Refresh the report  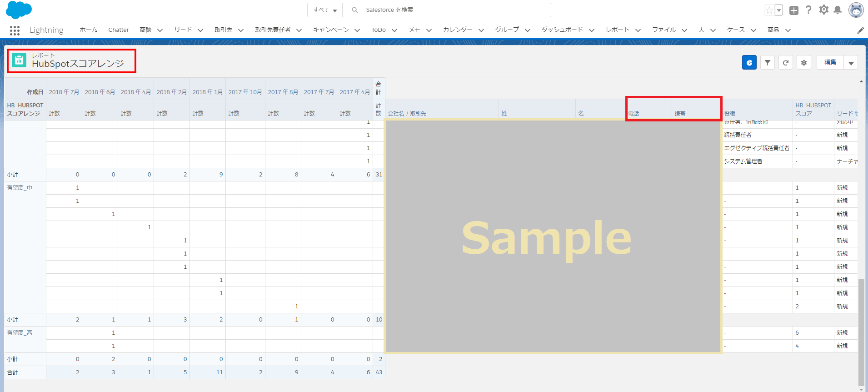(x=785, y=62)
